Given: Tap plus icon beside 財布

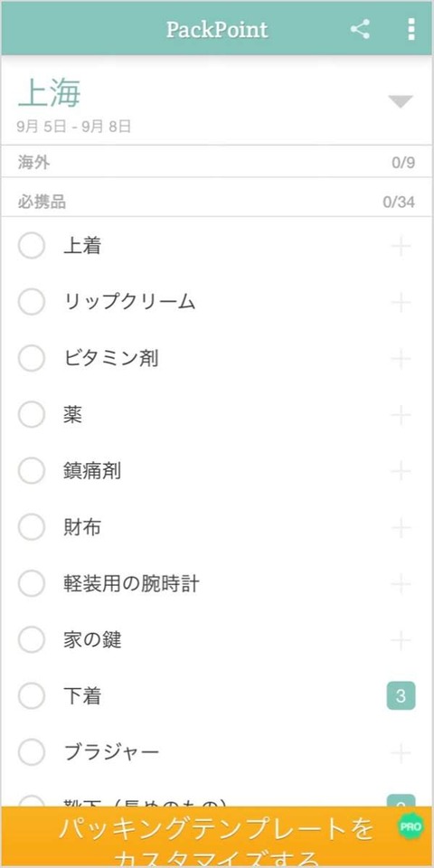Looking at the screenshot, I should pyautogui.click(x=401, y=527).
